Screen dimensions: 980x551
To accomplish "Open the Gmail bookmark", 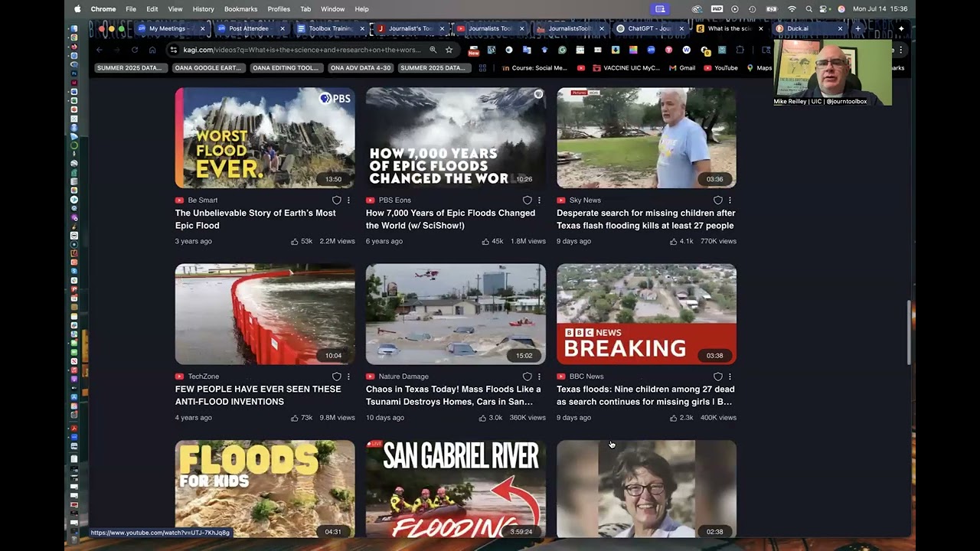I will pyautogui.click(x=681, y=68).
